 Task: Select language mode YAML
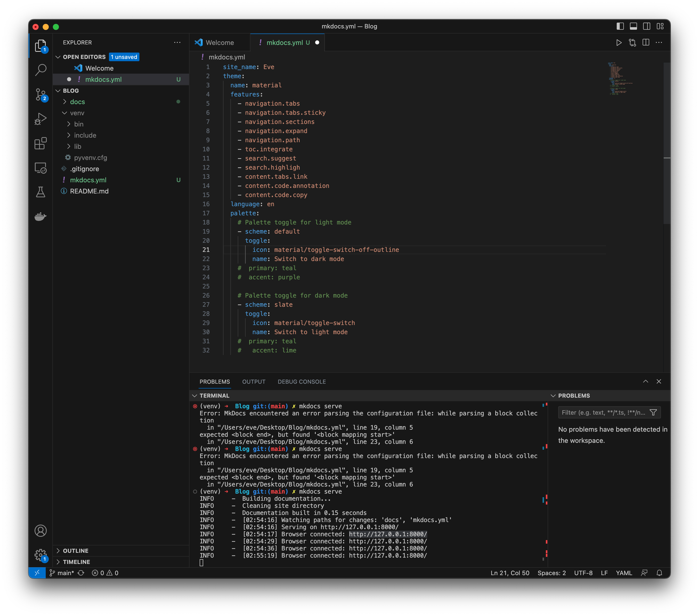click(x=624, y=573)
